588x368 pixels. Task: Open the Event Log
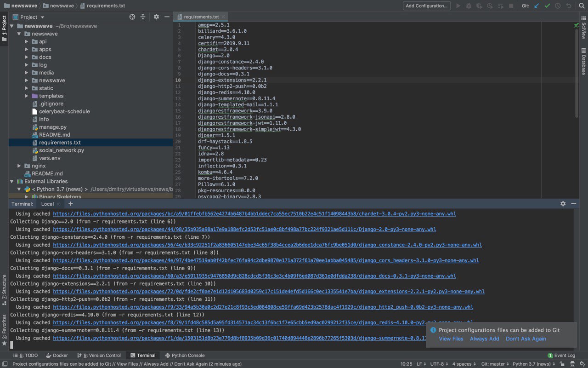click(561, 355)
